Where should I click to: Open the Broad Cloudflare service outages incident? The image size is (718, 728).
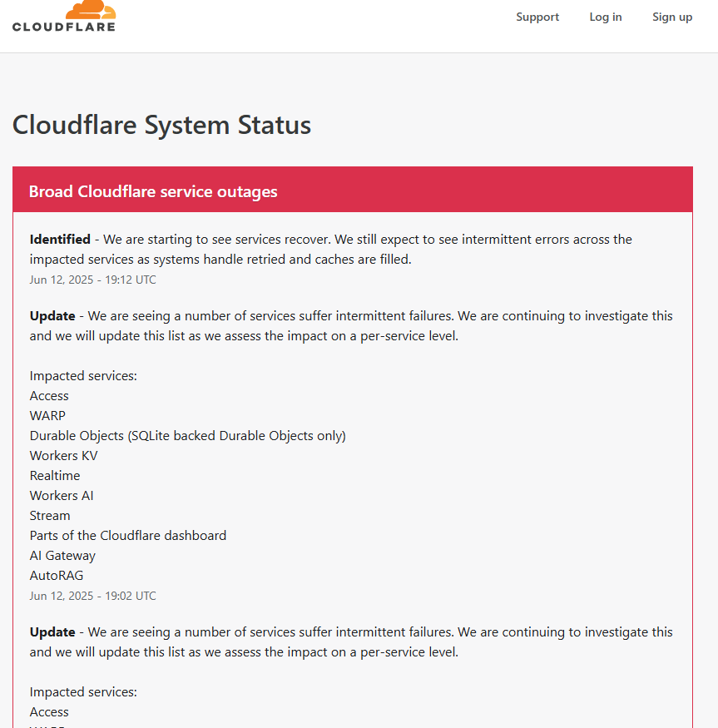tap(153, 191)
